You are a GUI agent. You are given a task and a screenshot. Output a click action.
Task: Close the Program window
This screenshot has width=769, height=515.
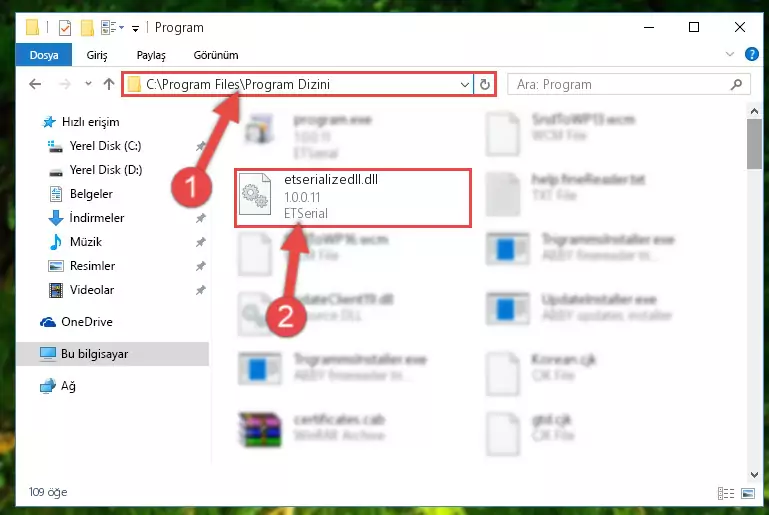[740, 27]
